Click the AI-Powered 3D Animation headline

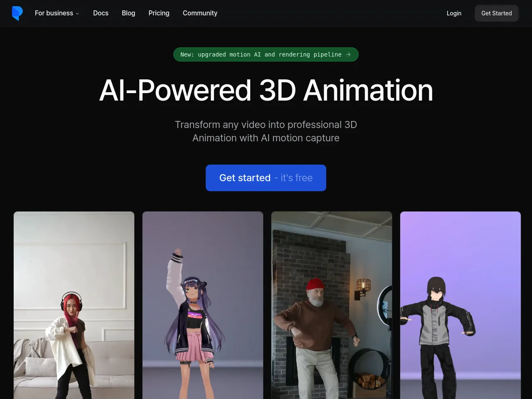click(266, 90)
